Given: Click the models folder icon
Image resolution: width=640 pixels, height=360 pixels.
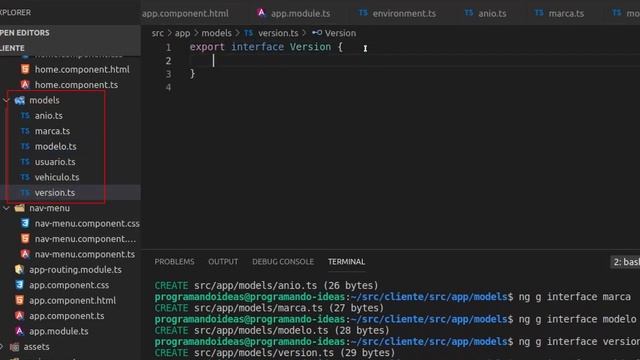Looking at the screenshot, I should pos(20,100).
